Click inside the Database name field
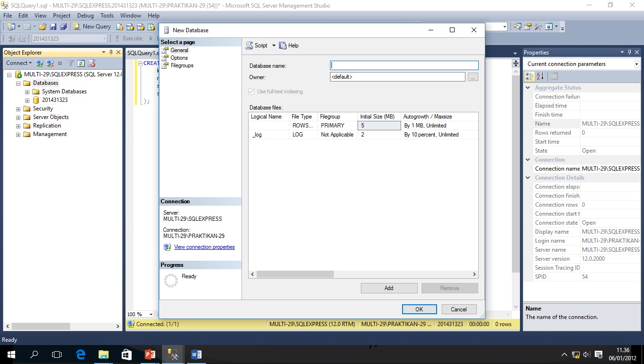The width and height of the screenshot is (644, 364). coord(403,65)
